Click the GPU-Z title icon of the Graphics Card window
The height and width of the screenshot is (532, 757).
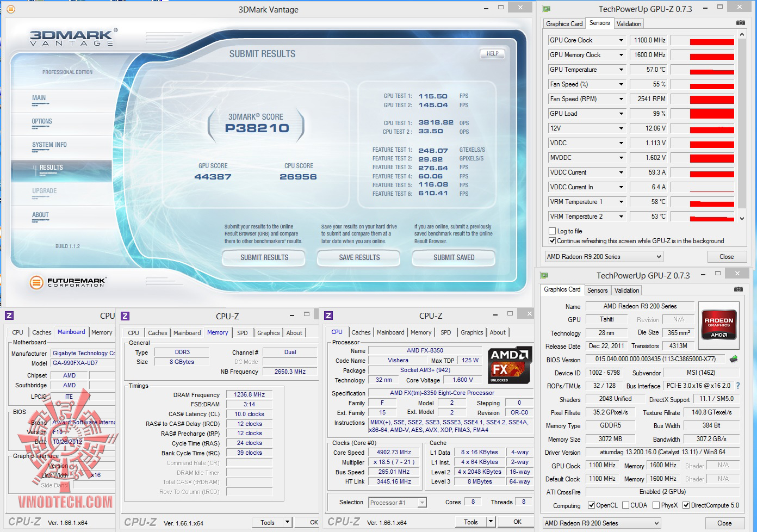[x=544, y=275]
